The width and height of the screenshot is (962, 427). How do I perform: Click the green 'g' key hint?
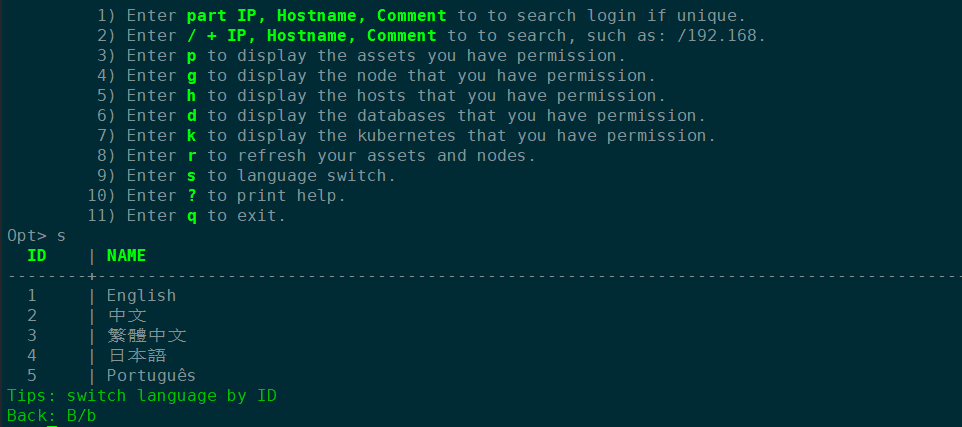[x=192, y=77]
